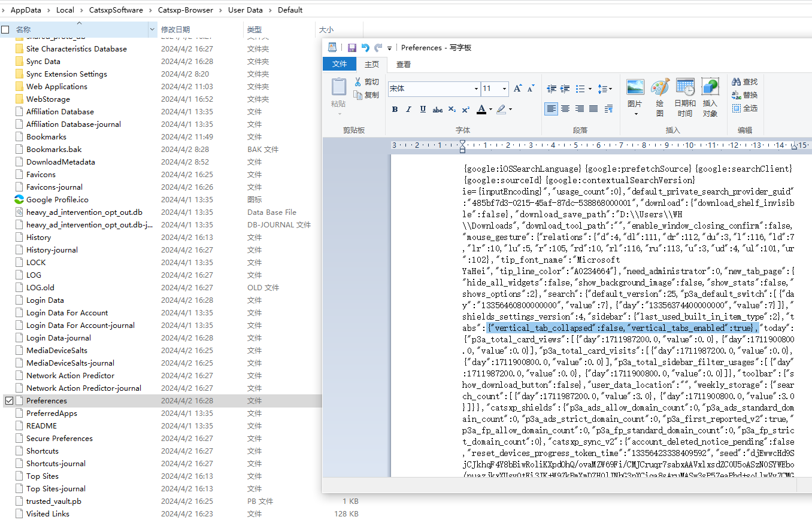812x532 pixels.
Task: Go to User Data in address breadcrumb
Action: [246, 10]
